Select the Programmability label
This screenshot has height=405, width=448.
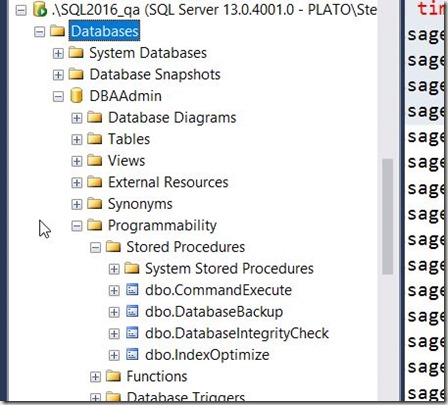coord(162,226)
